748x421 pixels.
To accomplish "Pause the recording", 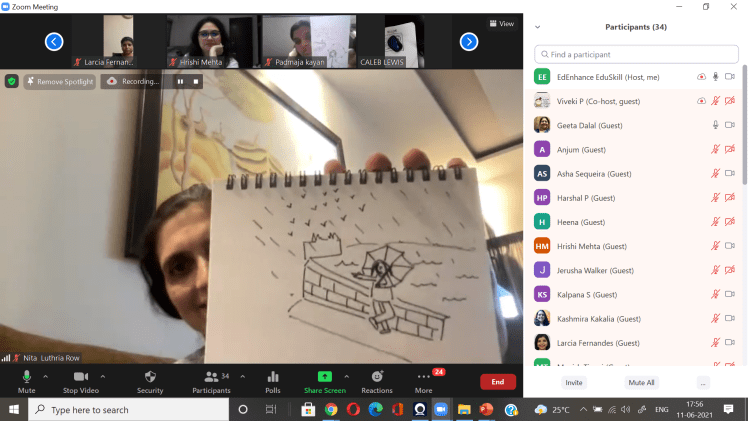I will tap(181, 81).
